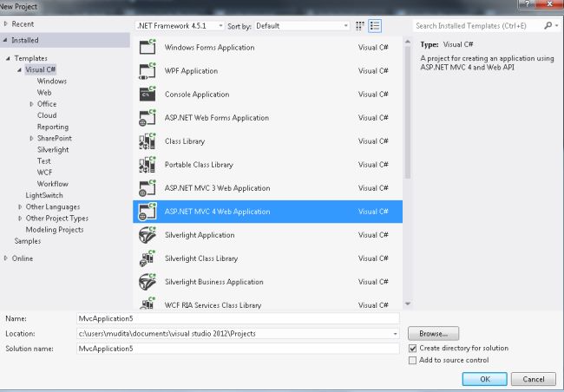Click the Solution name input field
The height and width of the screenshot is (392, 564).
pyautogui.click(x=238, y=349)
